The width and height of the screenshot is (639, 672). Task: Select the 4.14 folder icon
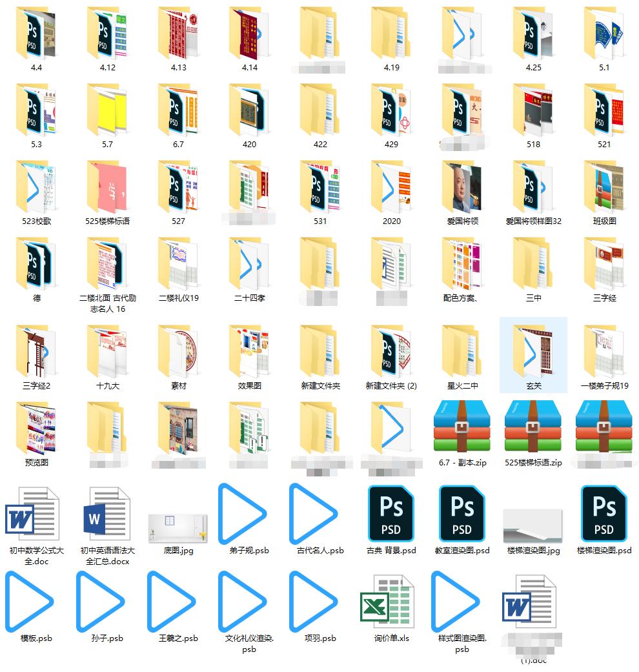pyautogui.click(x=249, y=34)
